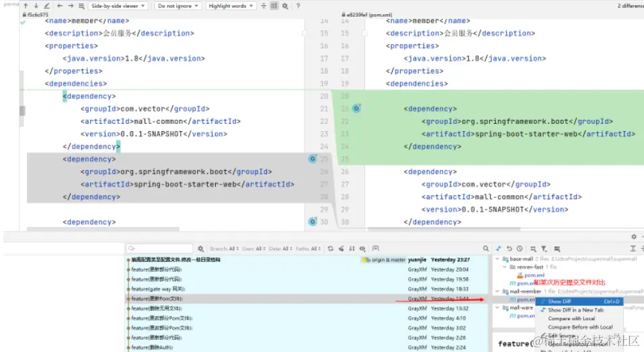Select the commit dated Yesterday 13:32
This screenshot has height=352, width=644.
(x=307, y=308)
